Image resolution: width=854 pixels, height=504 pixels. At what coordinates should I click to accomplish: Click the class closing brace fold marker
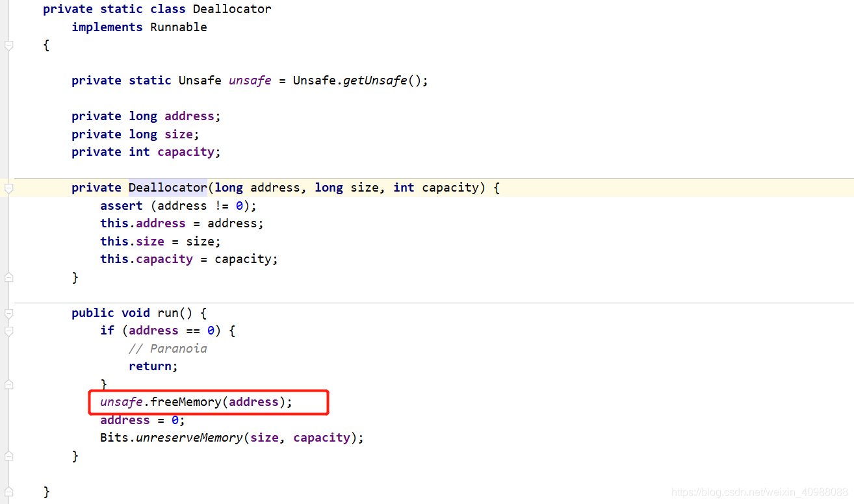[8, 491]
